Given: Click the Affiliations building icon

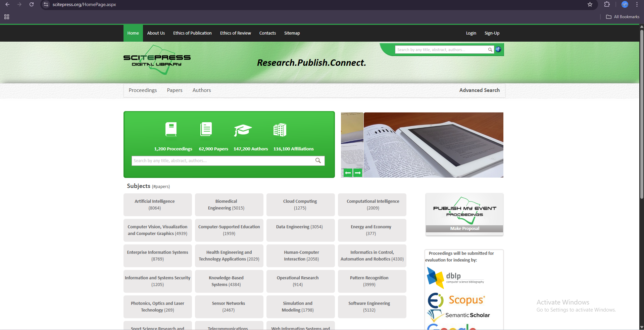Looking at the screenshot, I should 280,130.
